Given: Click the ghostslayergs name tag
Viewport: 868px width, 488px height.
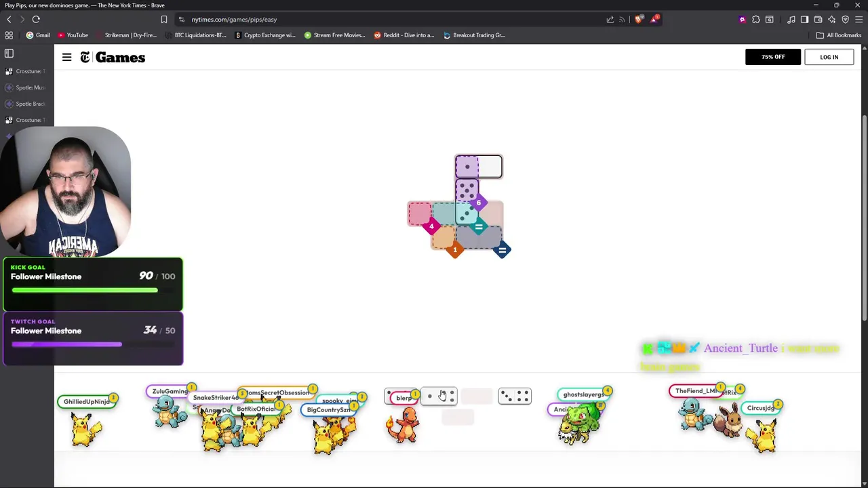Looking at the screenshot, I should point(584,394).
